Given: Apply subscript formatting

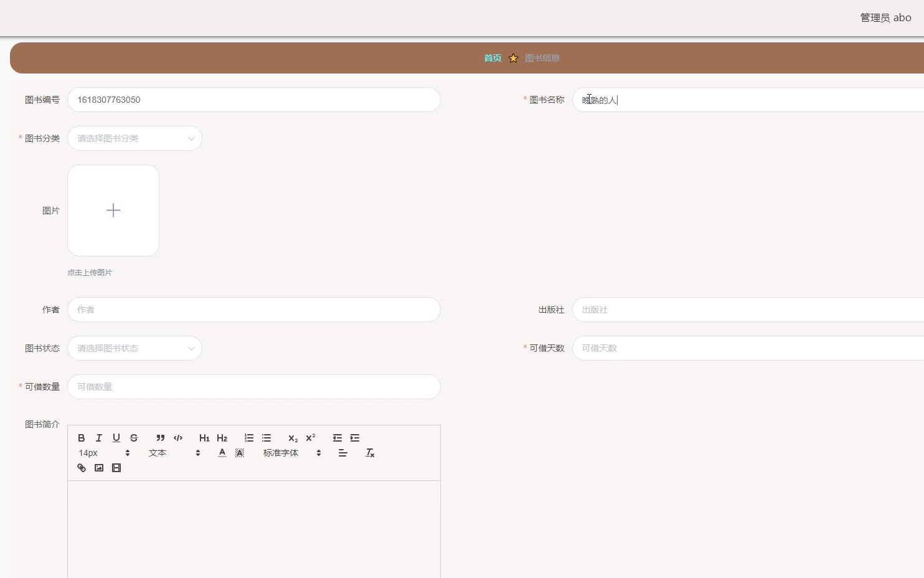Looking at the screenshot, I should point(293,438).
